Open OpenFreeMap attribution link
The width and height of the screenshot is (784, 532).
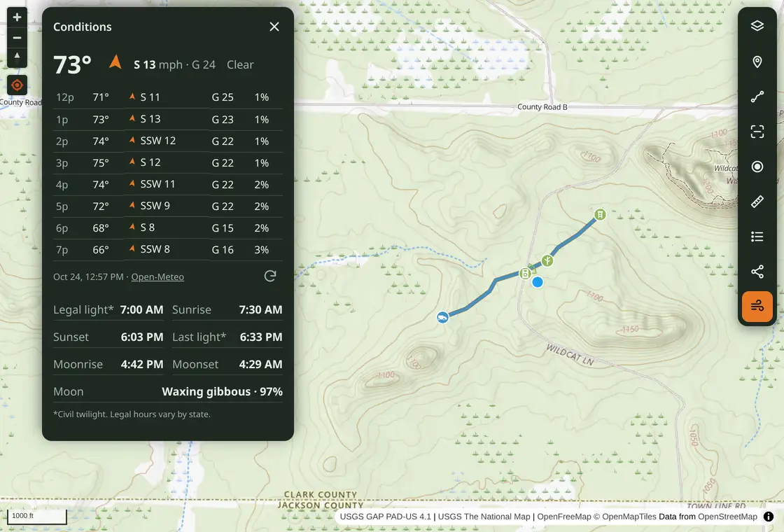pos(564,517)
